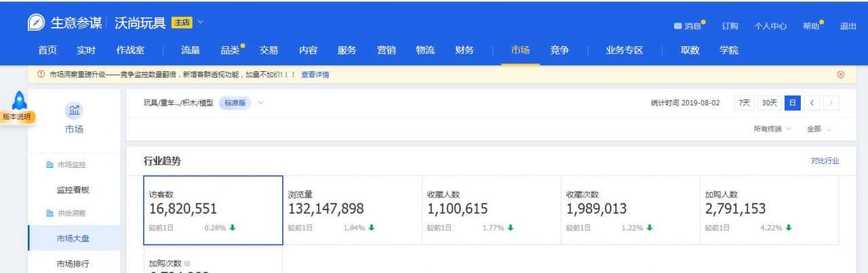Close the yellow upgrade notice banner

tap(841, 75)
